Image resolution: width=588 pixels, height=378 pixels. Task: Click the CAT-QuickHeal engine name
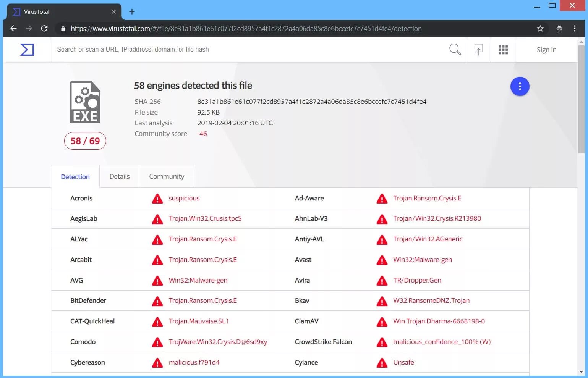point(92,321)
